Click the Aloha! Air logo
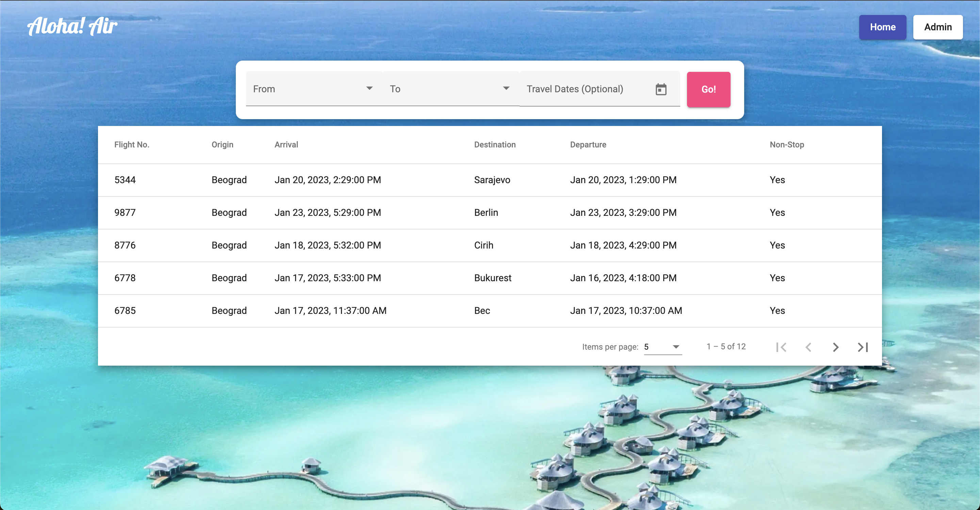Image resolution: width=980 pixels, height=510 pixels. pyautogui.click(x=72, y=26)
